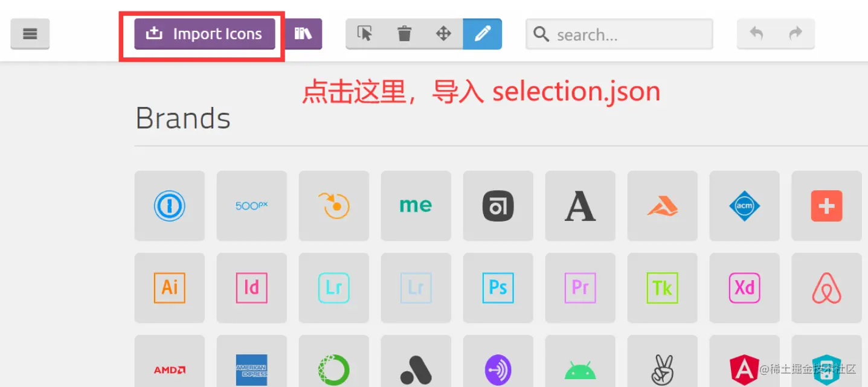
Task: Select the faded Lightroom Classic Lr tile
Action: coord(416,288)
